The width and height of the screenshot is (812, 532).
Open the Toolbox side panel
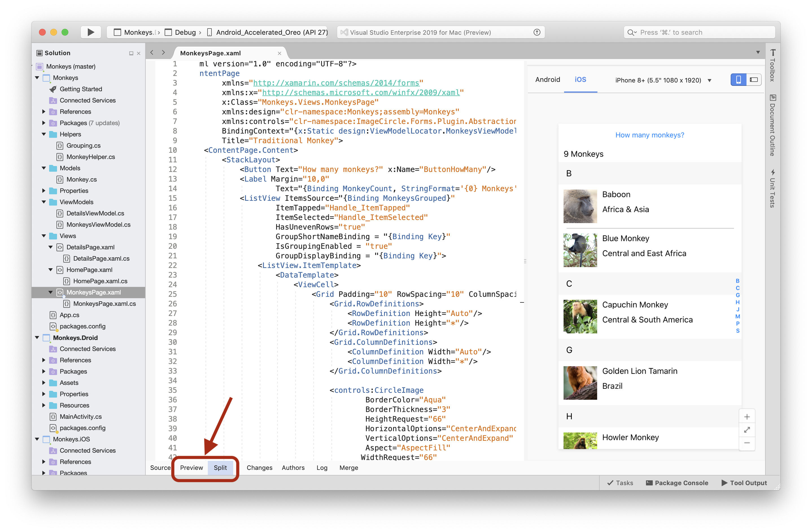pyautogui.click(x=772, y=66)
